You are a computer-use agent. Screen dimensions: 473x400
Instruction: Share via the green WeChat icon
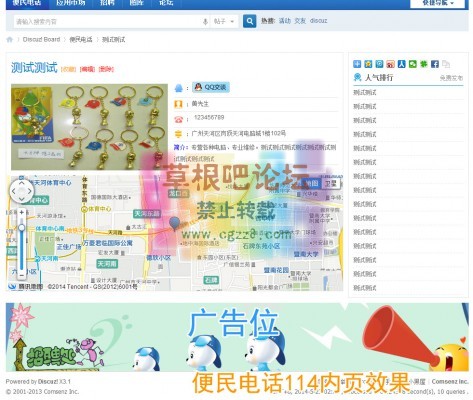click(413, 64)
